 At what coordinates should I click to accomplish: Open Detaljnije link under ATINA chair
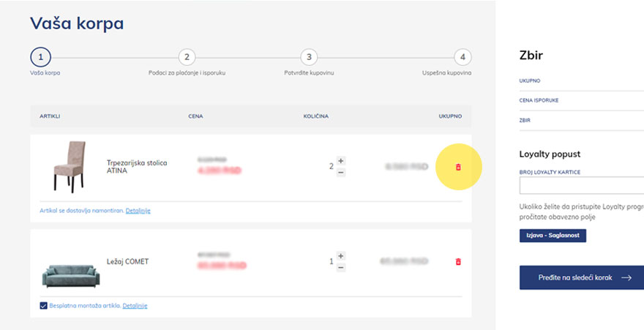coord(138,211)
